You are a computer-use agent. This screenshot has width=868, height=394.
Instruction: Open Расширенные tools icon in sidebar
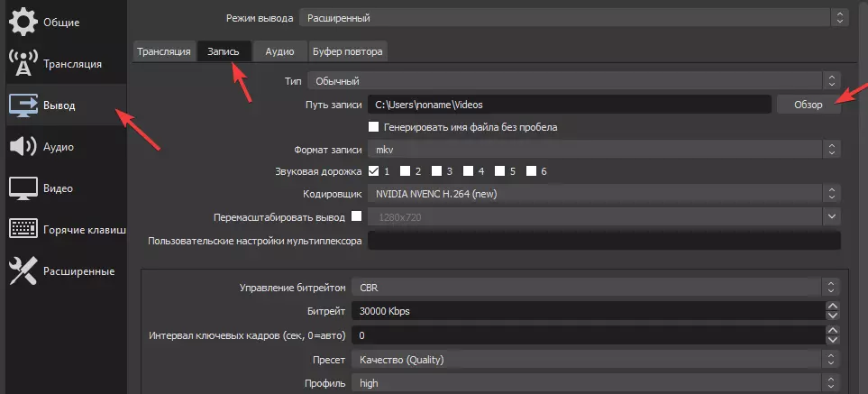pyautogui.click(x=23, y=271)
